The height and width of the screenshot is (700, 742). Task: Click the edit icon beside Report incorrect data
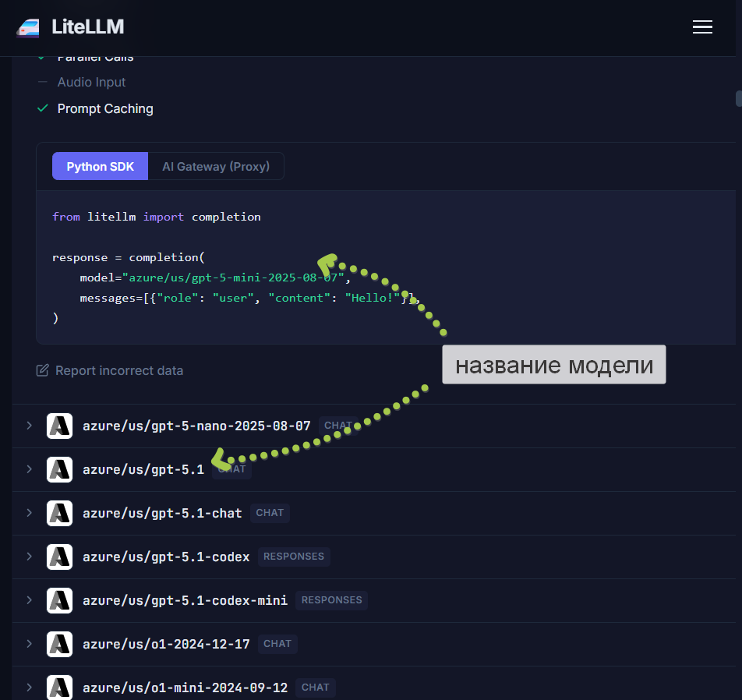tap(43, 370)
